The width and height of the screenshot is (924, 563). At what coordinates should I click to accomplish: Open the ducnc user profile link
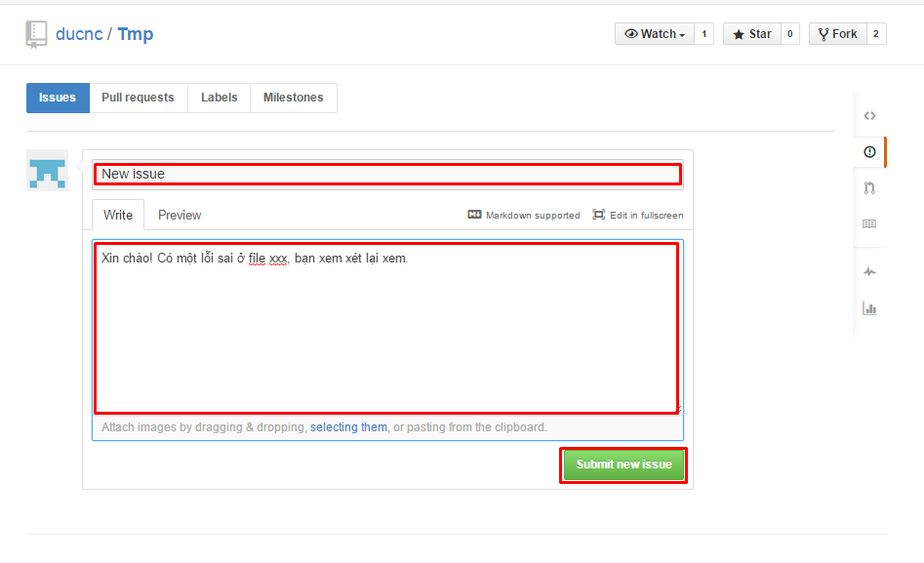79,34
